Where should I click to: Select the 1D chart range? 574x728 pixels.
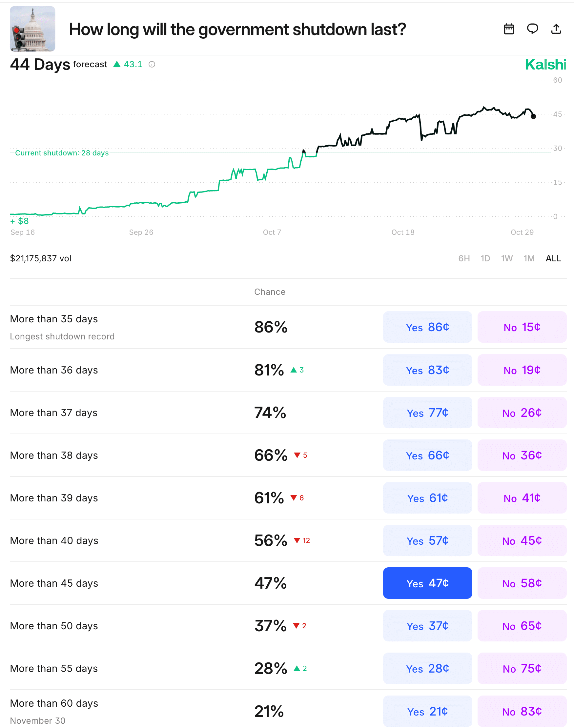(485, 258)
